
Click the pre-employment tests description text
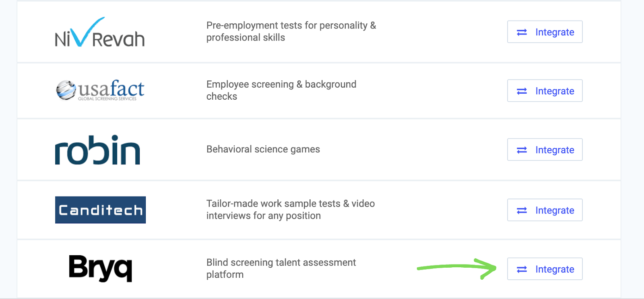(291, 31)
